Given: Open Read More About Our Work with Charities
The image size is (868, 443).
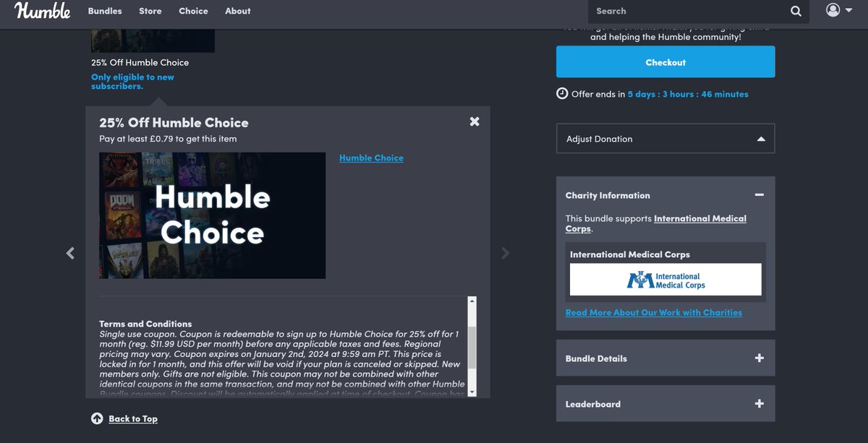Looking at the screenshot, I should tap(654, 313).
